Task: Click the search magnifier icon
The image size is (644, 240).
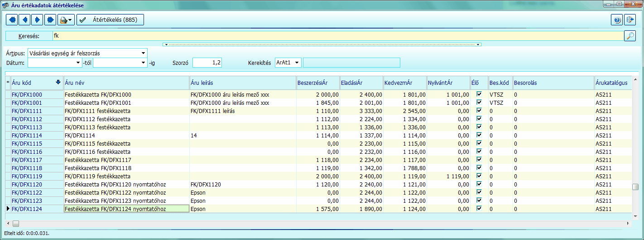Action: [x=630, y=36]
